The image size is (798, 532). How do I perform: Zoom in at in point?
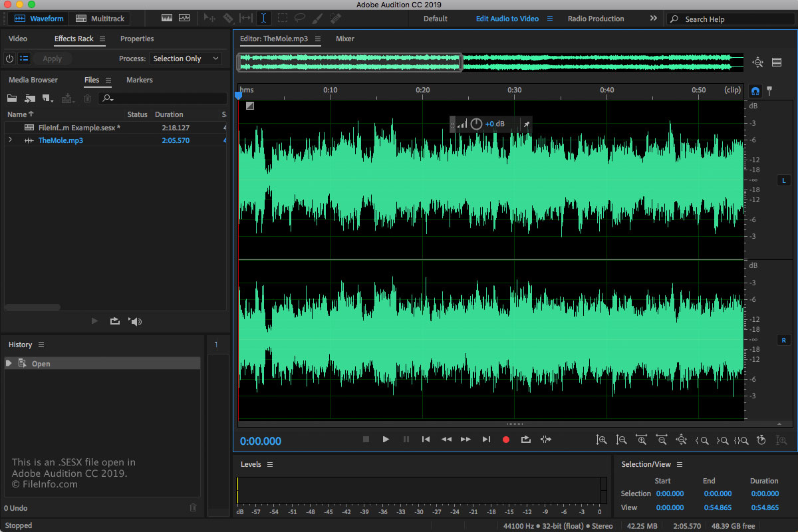click(x=702, y=440)
